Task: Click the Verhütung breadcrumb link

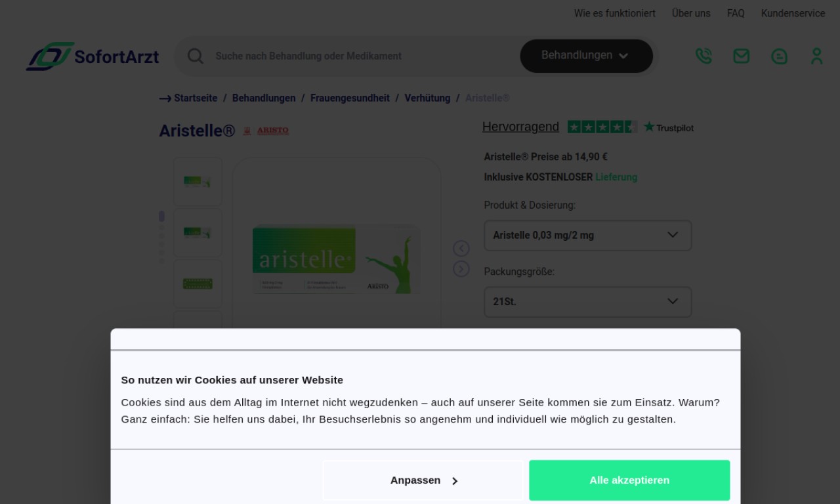Action: click(x=427, y=98)
